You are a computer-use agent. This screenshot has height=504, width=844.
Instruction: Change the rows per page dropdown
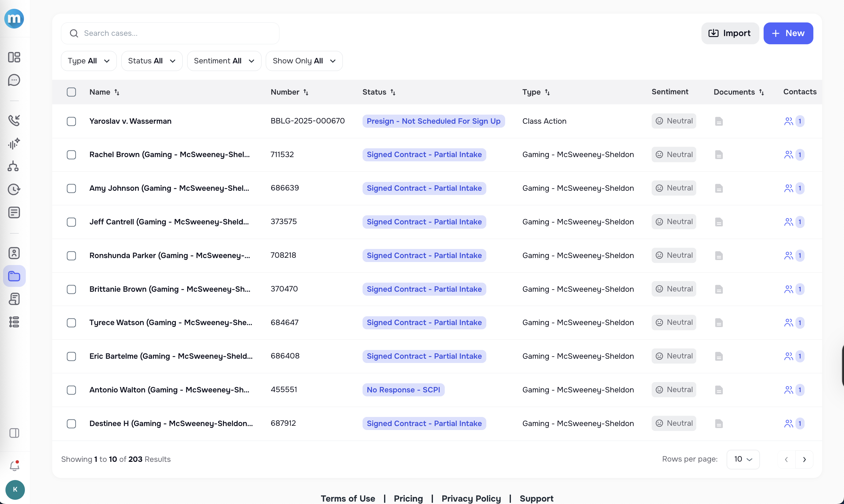pyautogui.click(x=743, y=459)
